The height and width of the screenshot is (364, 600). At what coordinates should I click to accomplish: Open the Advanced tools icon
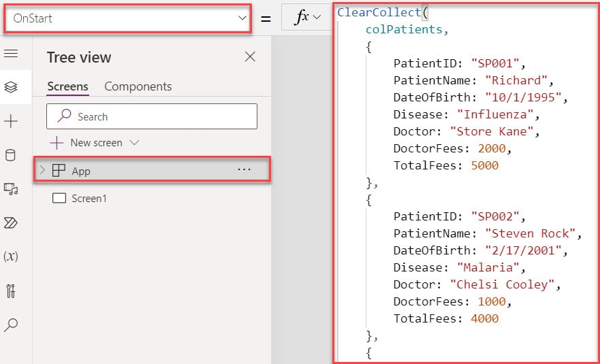pyautogui.click(x=11, y=291)
